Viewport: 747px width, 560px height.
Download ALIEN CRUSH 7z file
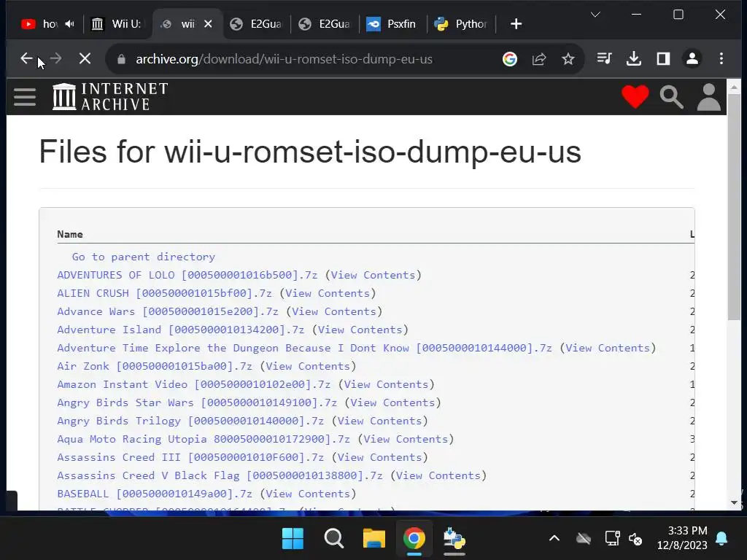coord(164,293)
